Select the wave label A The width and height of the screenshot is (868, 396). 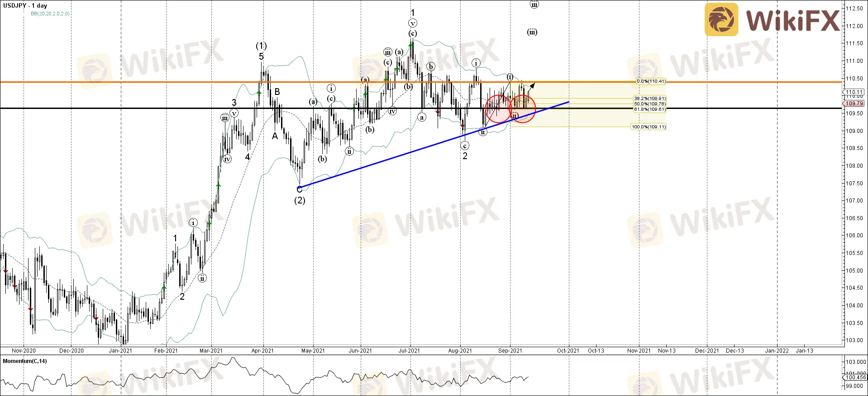(x=275, y=136)
